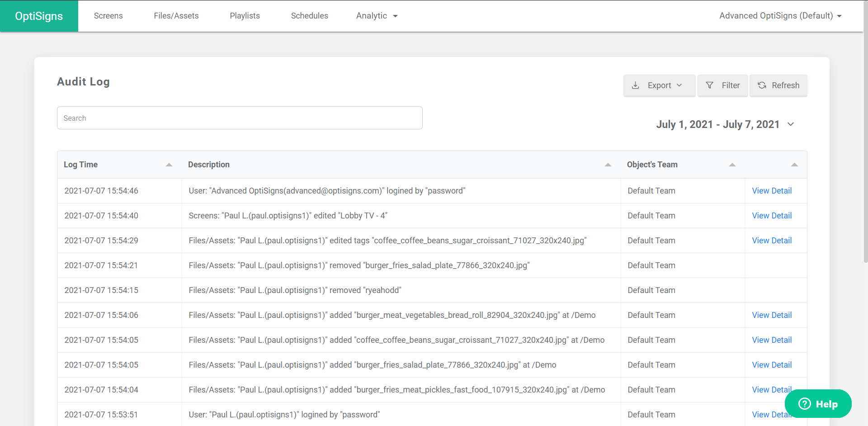Sort by Description column arrow
Viewport: 868px width, 426px height.
click(x=608, y=165)
